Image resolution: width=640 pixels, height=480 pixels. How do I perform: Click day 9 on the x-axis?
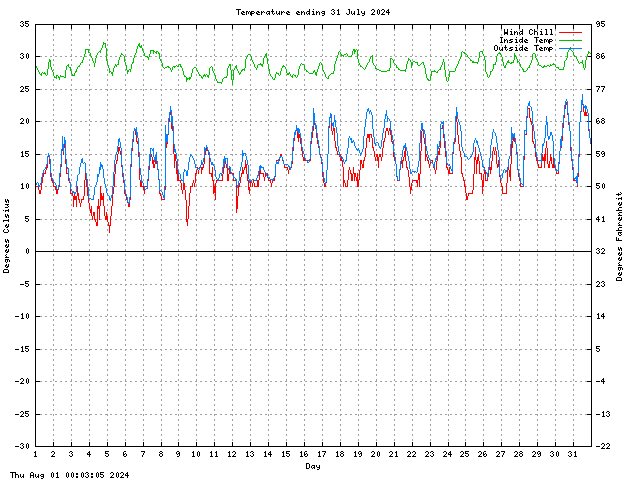178,454
